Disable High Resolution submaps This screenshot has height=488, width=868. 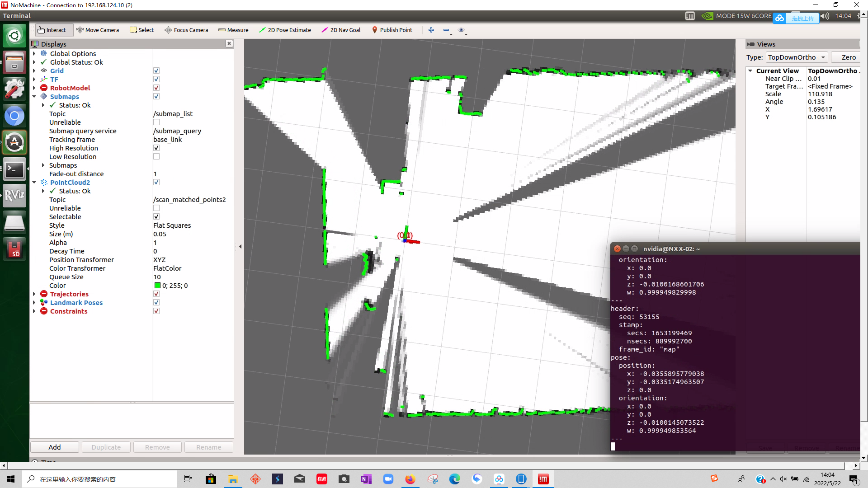156,148
